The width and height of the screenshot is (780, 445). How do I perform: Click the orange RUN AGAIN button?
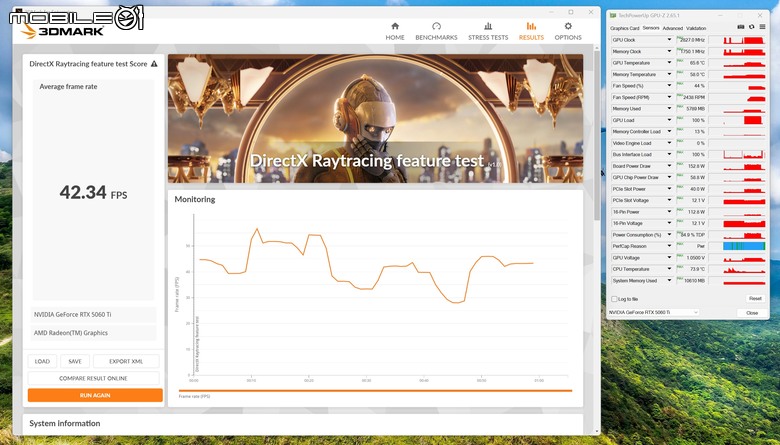pos(95,395)
